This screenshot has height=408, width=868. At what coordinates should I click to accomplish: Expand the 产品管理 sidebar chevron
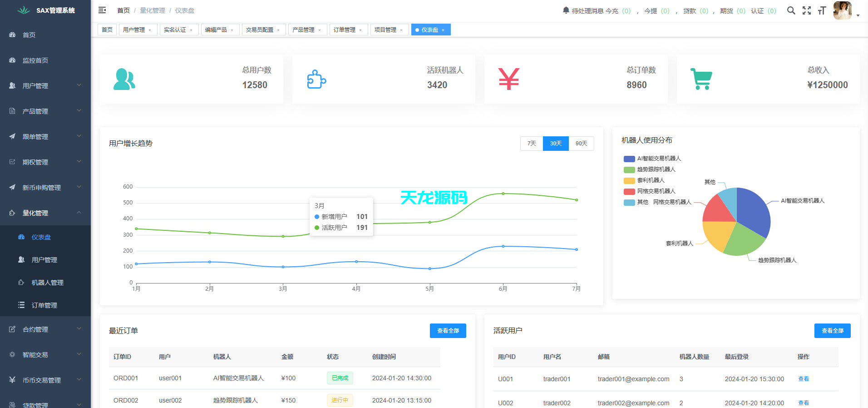79,110
